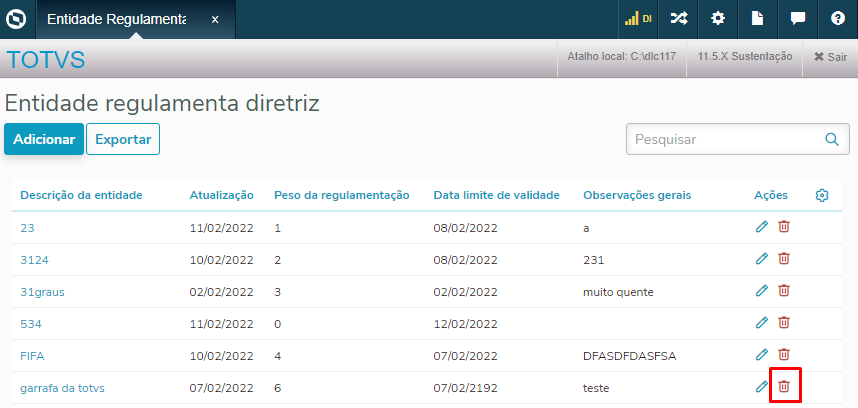Delete the FIFA row
This screenshot has width=858, height=408.
(x=784, y=355)
